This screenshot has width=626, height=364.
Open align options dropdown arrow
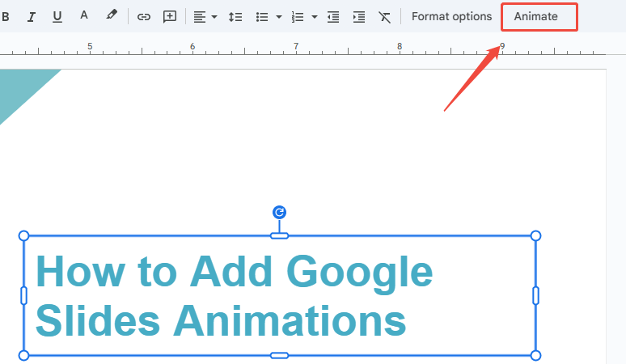click(x=214, y=17)
